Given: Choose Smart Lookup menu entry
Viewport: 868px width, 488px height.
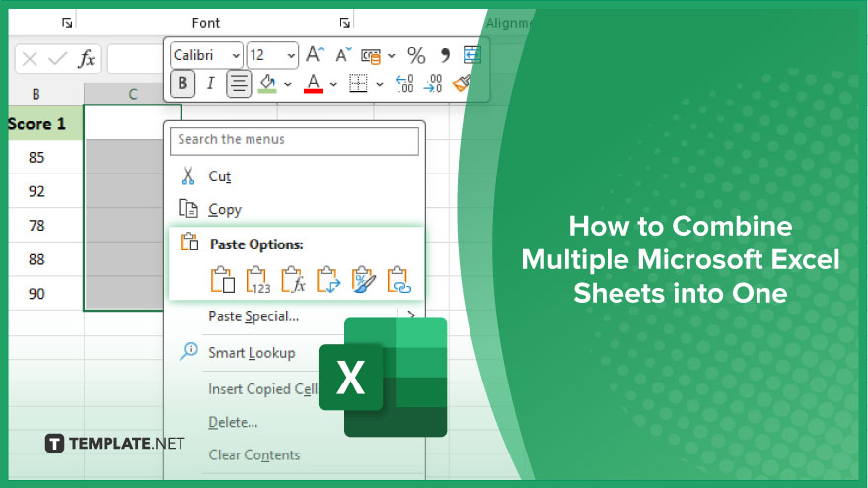Looking at the screenshot, I should click(252, 353).
